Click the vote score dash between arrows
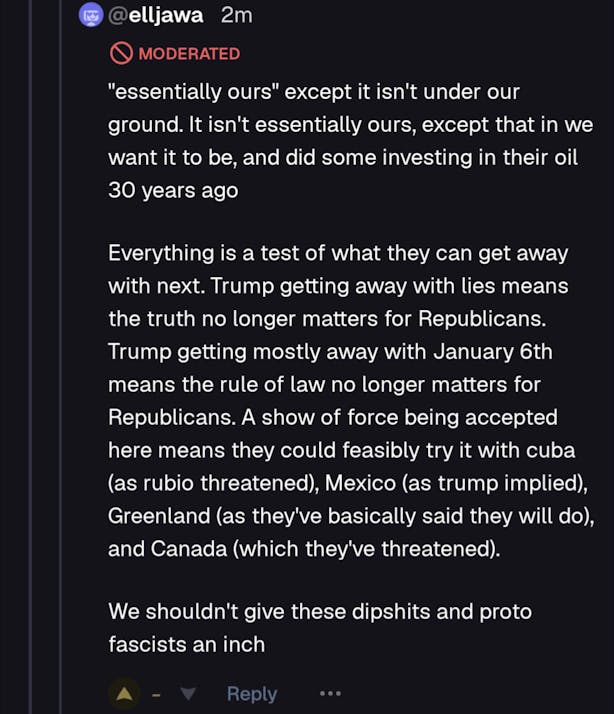This screenshot has height=714, width=614. click(157, 694)
